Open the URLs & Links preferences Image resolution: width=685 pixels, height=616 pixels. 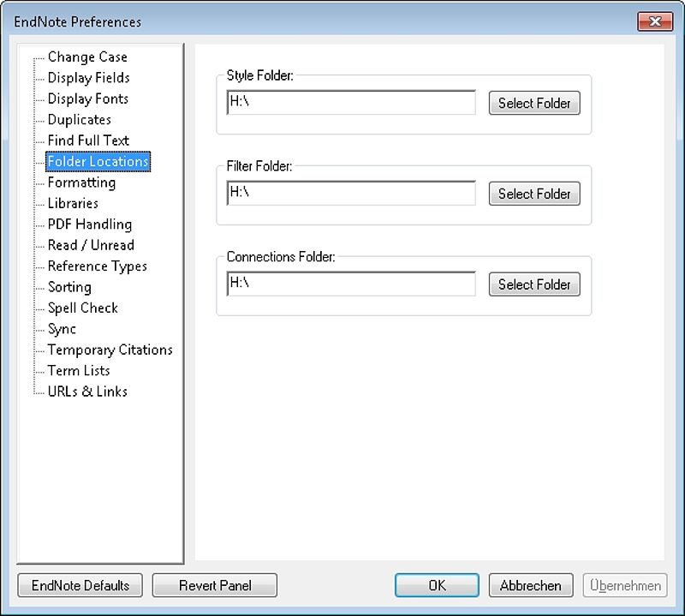[87, 392]
